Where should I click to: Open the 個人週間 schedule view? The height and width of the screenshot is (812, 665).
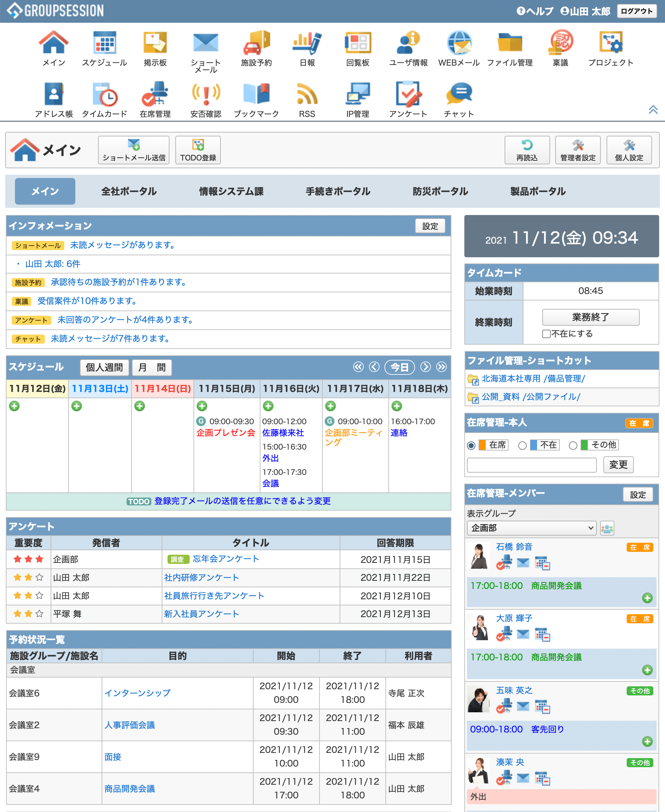105,367
